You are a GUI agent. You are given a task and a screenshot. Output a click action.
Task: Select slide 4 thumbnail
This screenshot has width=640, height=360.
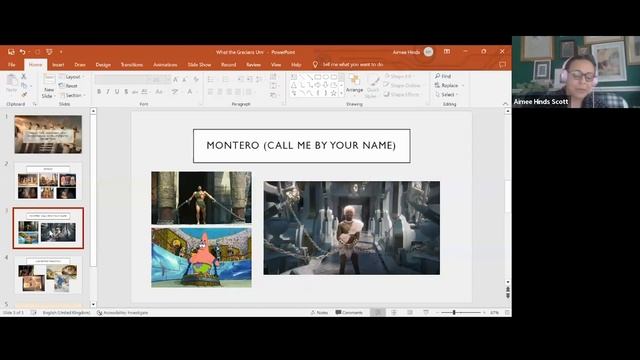click(48, 275)
